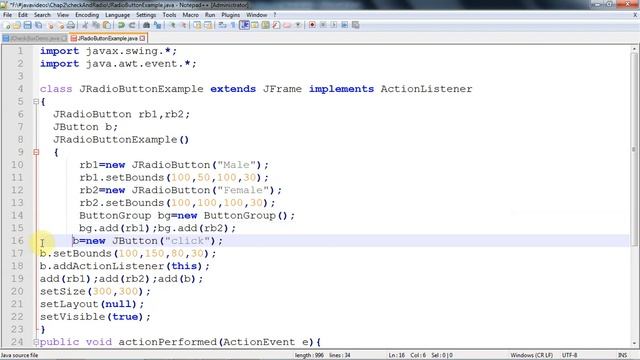The height and width of the screenshot is (360, 640).
Task: Click the Close All toolbar icon
Action: (61, 25)
